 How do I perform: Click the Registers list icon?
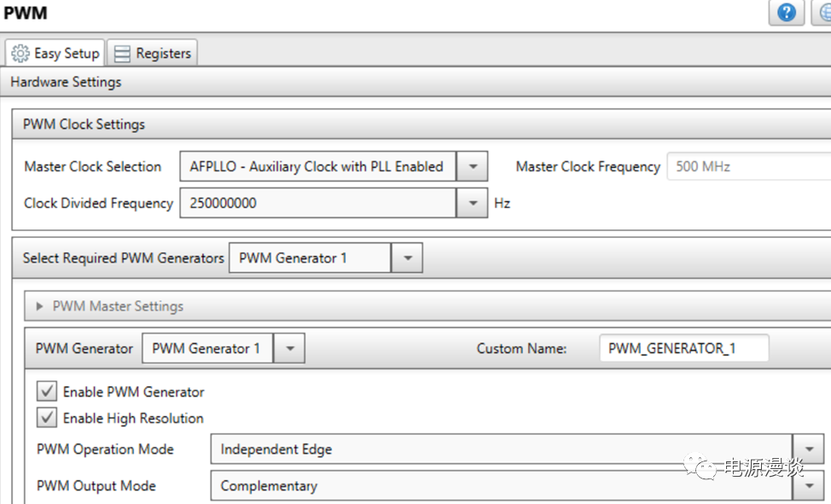[x=123, y=53]
